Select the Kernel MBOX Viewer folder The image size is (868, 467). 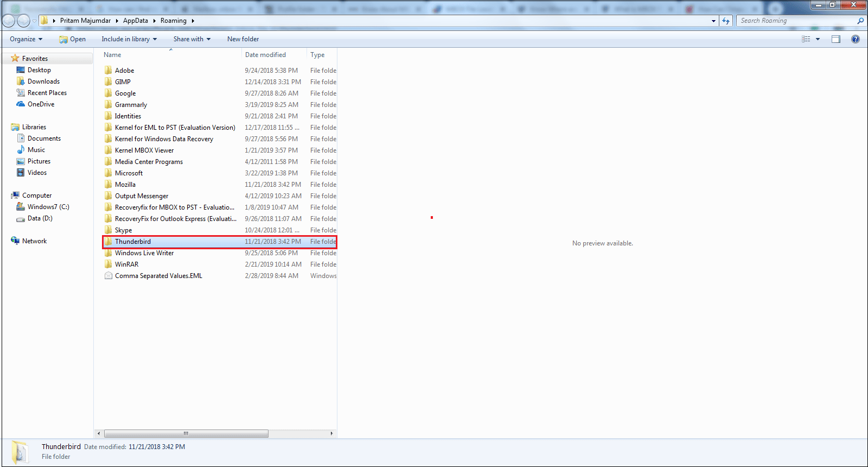click(144, 150)
